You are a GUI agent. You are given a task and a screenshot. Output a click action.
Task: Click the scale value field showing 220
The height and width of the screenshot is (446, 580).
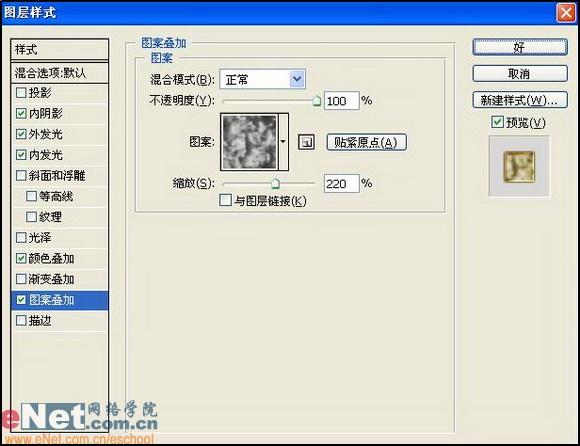(x=341, y=183)
